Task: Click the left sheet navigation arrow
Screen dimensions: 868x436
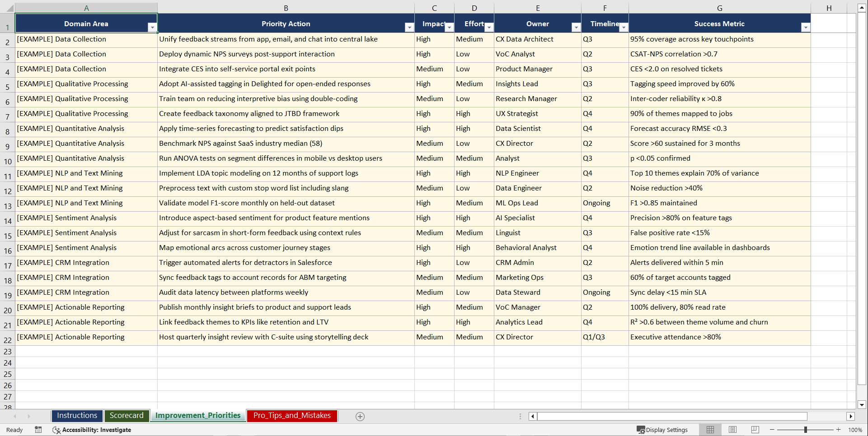Action: pos(15,416)
